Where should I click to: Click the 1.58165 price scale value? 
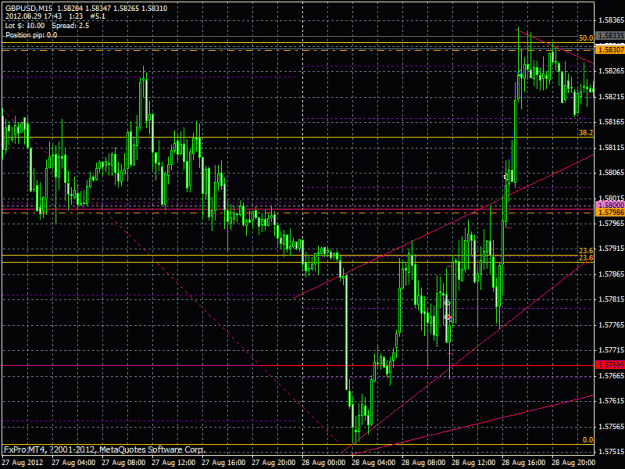(x=611, y=122)
